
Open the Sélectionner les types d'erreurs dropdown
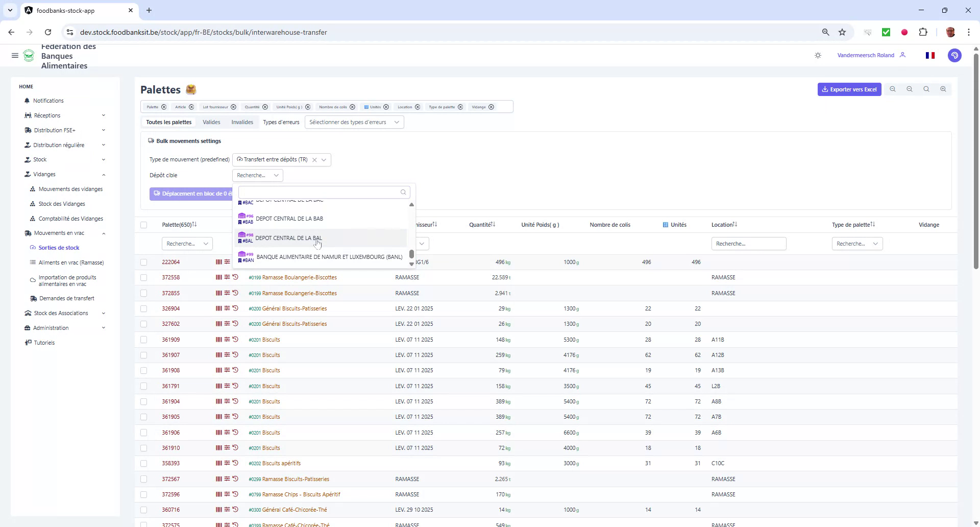point(354,122)
